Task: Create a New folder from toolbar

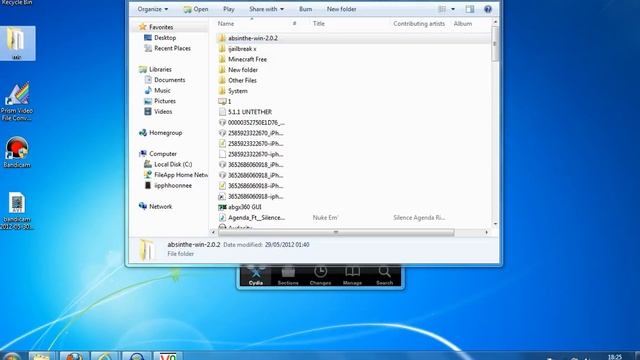Action: (x=341, y=9)
